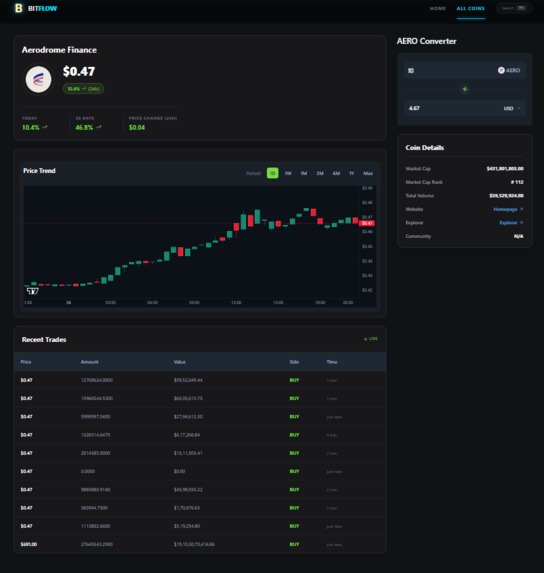544x573 pixels.
Task: Click the Aerodrome Finance title
Action: click(x=59, y=50)
